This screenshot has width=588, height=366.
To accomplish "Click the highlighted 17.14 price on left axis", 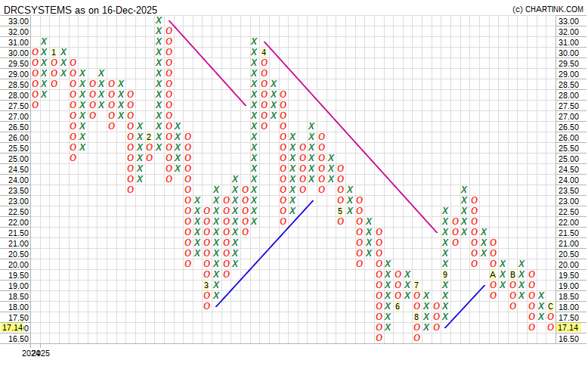I will pyautogui.click(x=14, y=328).
